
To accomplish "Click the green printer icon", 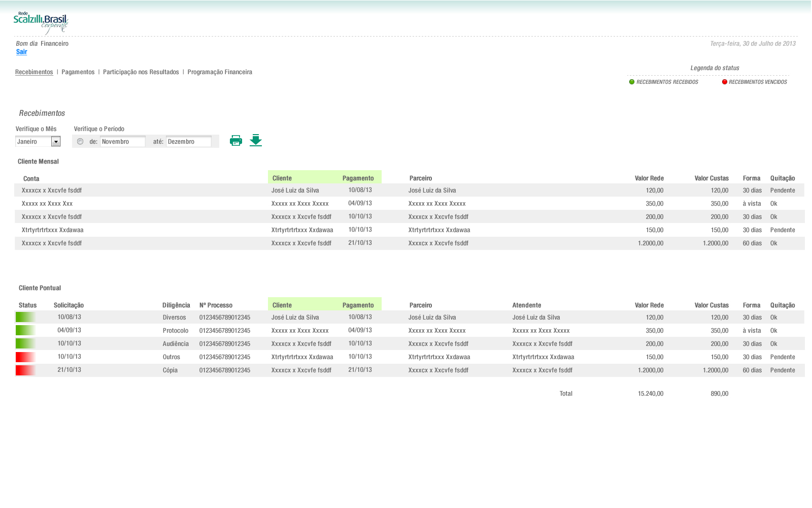I will [236, 141].
